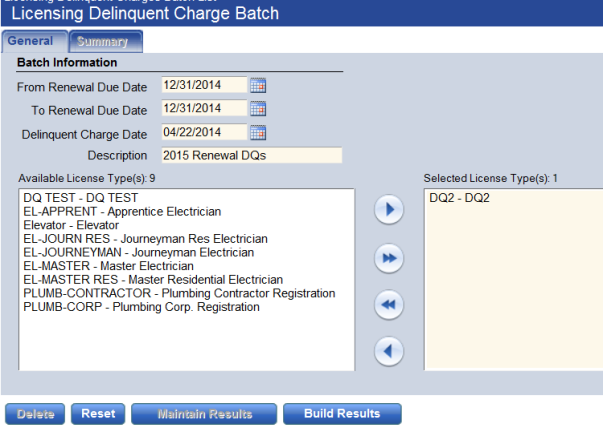Add all license types with double right arrow
The width and height of the screenshot is (603, 440).
[388, 259]
